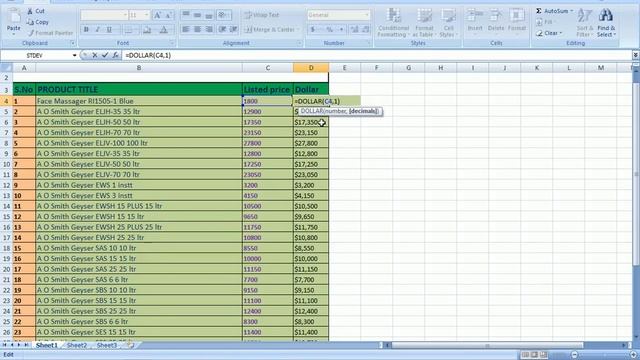Toggle Italic formatting
This screenshot has width=640, height=360.
pos(97,30)
